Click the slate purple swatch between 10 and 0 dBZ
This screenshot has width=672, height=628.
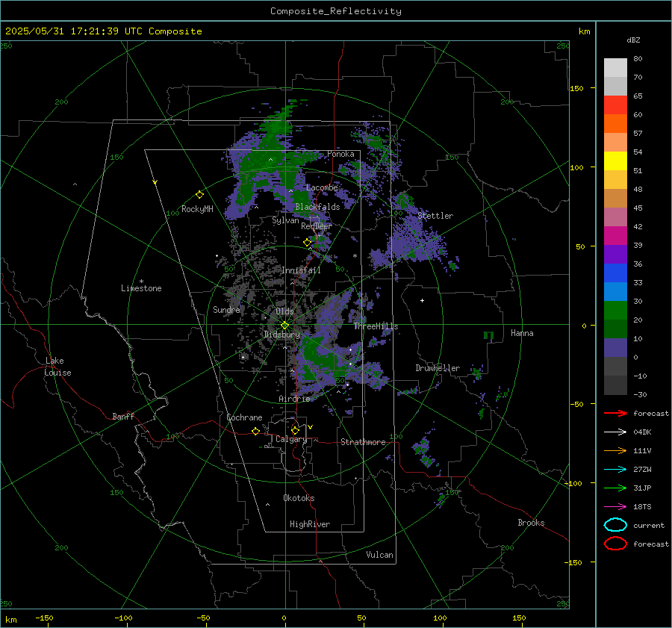tap(615, 348)
